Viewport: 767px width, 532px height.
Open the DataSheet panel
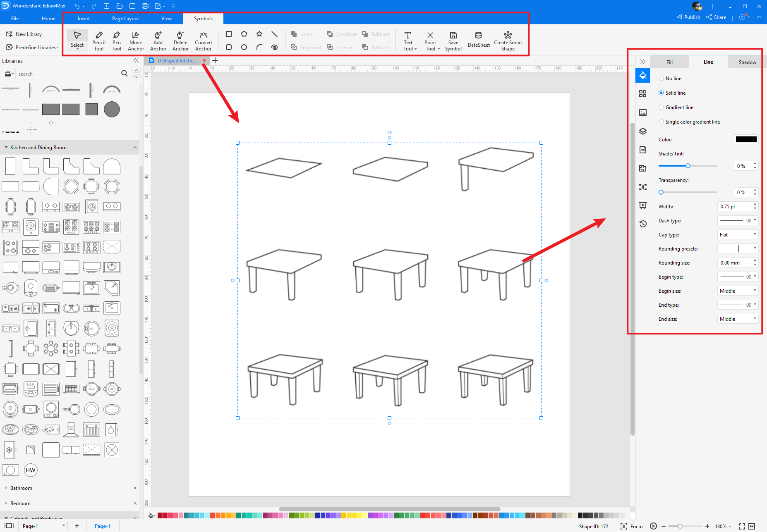tap(478, 40)
